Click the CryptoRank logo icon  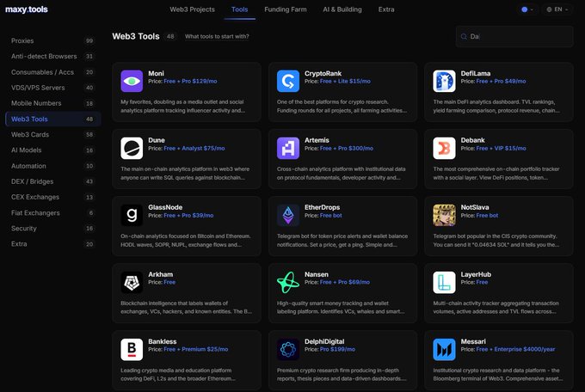(x=288, y=81)
